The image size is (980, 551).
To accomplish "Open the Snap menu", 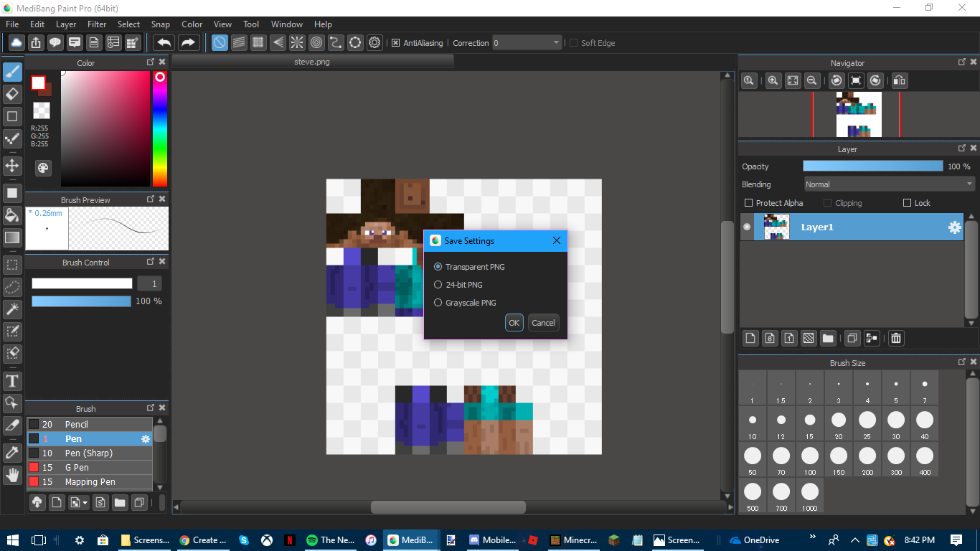I will pos(161,24).
